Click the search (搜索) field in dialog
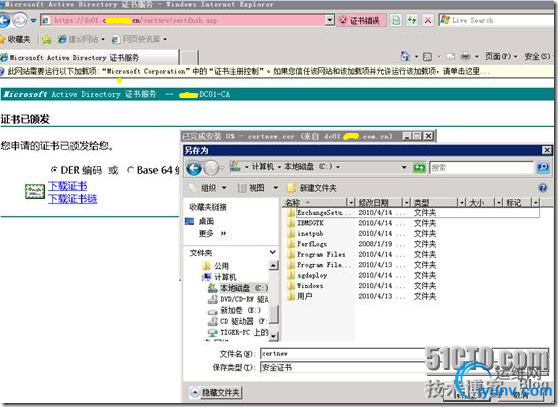558x407 pixels. 482,168
